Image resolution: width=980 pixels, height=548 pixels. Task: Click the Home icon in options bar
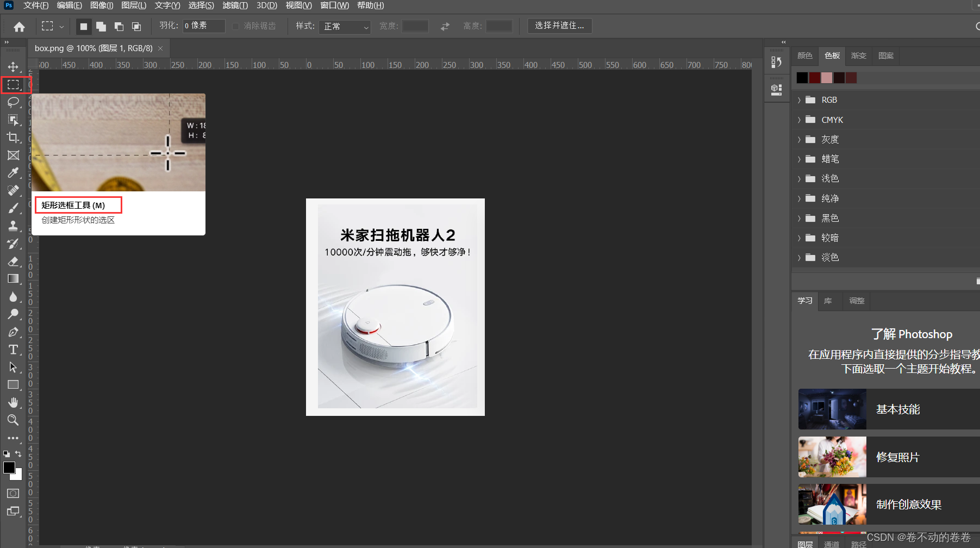(x=19, y=27)
